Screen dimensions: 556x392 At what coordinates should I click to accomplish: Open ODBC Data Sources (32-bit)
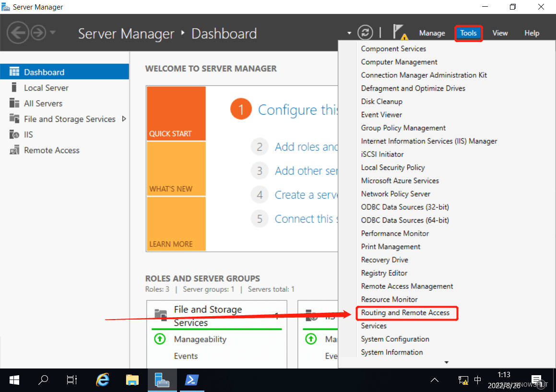tap(405, 207)
